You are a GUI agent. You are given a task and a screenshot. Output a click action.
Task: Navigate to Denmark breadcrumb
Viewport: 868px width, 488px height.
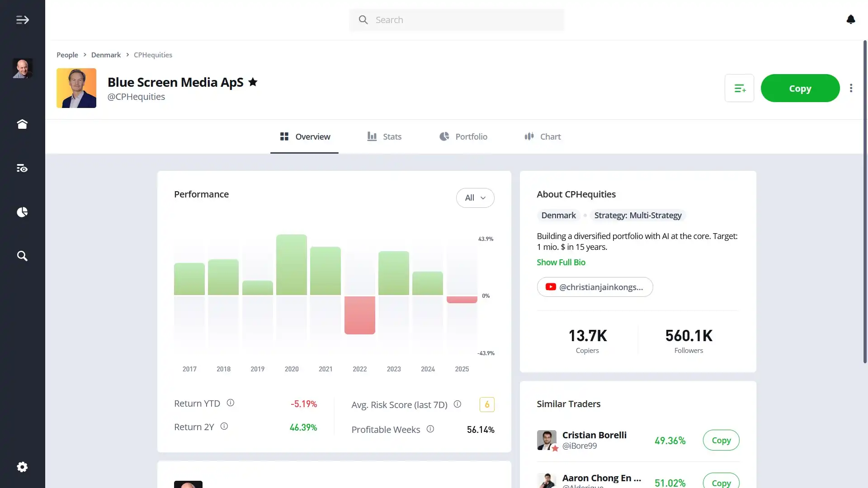106,55
